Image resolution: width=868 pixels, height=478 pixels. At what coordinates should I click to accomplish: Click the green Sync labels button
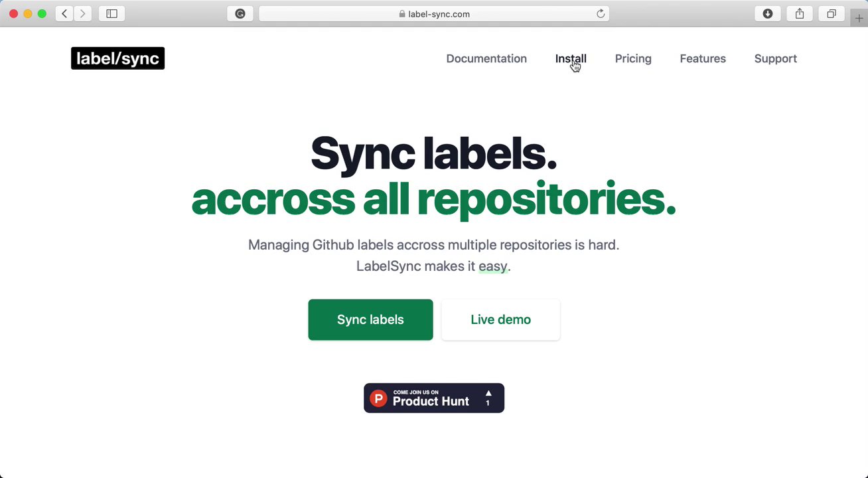[x=370, y=319]
